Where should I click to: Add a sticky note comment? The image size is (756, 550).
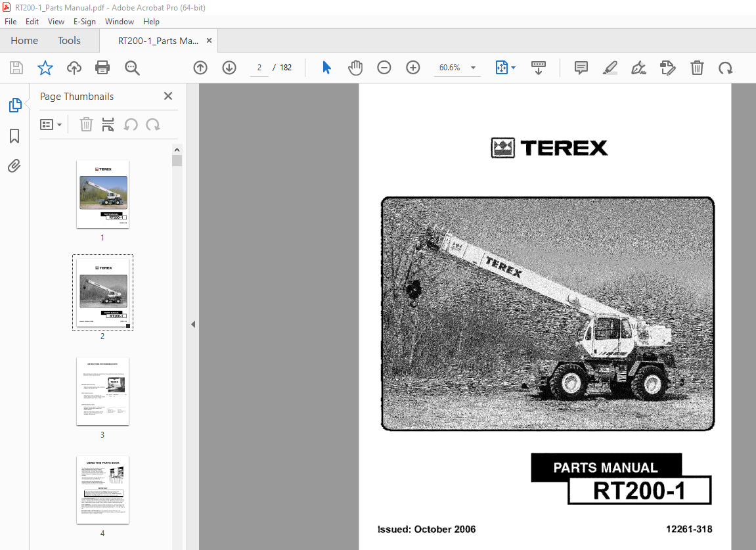pyautogui.click(x=581, y=68)
